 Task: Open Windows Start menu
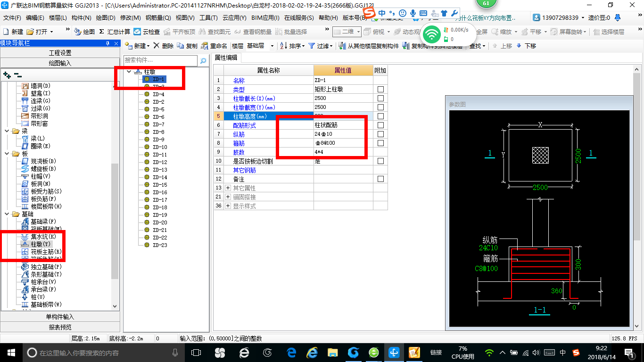[x=11, y=352]
